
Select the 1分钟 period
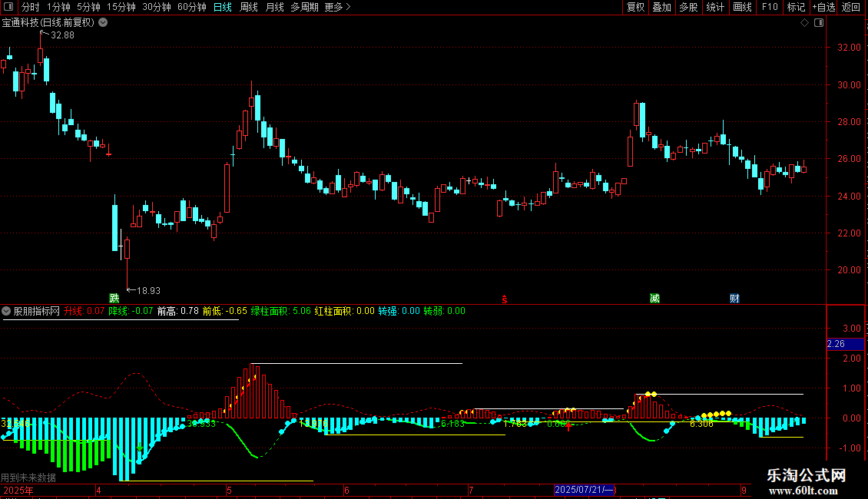click(58, 7)
